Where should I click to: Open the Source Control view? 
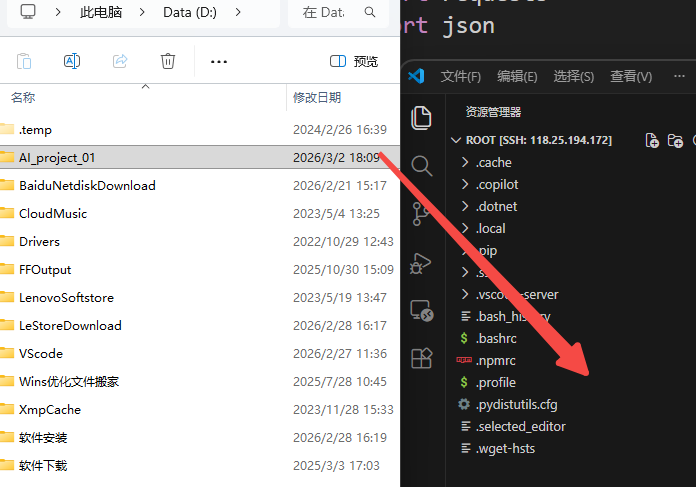tap(422, 213)
